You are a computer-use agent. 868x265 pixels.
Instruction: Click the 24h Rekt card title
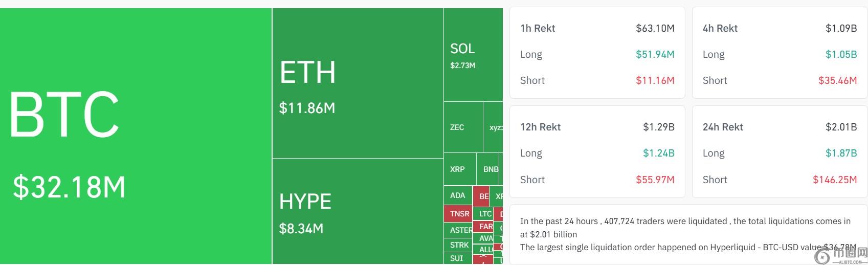pyautogui.click(x=722, y=127)
